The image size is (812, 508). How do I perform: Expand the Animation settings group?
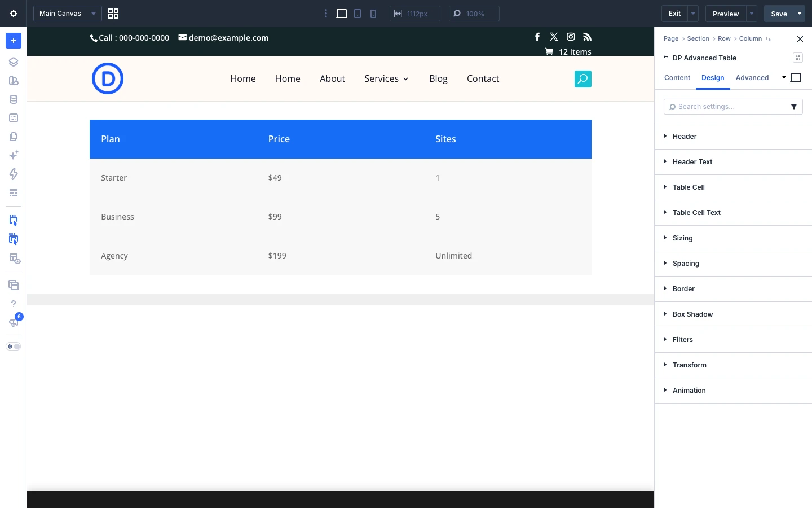coord(733,391)
